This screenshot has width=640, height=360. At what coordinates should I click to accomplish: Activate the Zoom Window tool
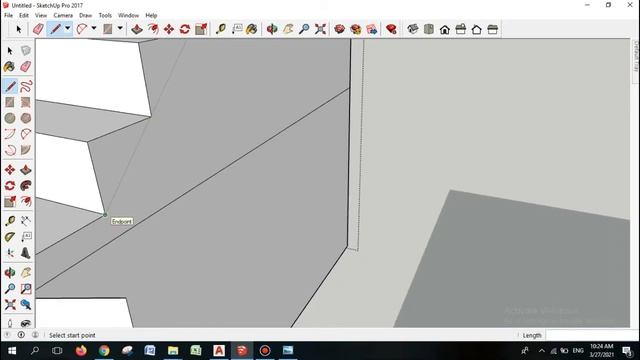(x=26, y=289)
